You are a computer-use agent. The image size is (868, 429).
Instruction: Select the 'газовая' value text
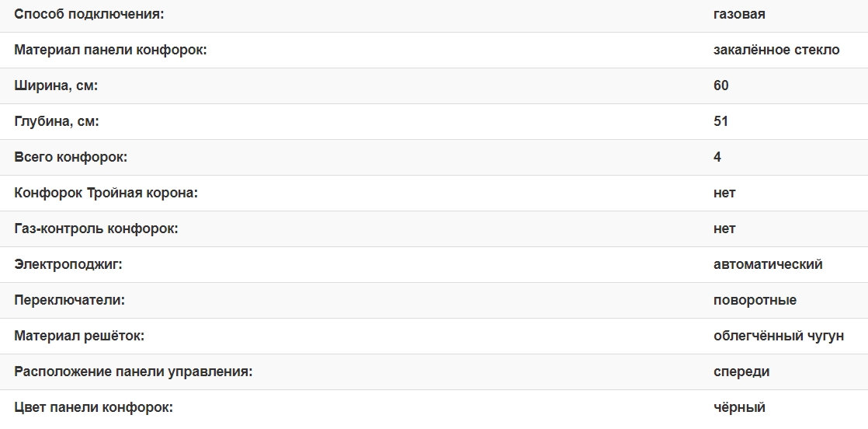(x=739, y=14)
